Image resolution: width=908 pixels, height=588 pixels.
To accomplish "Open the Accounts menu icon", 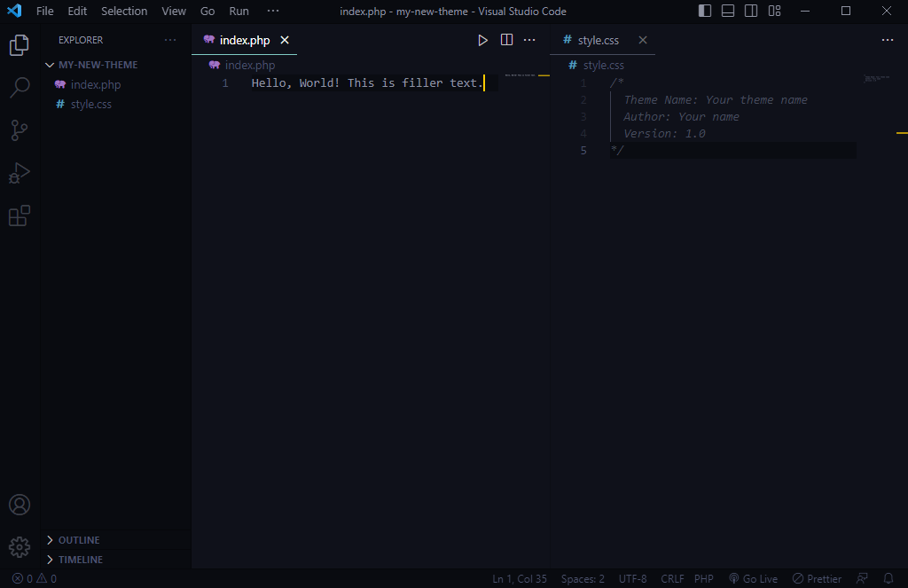I will tap(20, 505).
